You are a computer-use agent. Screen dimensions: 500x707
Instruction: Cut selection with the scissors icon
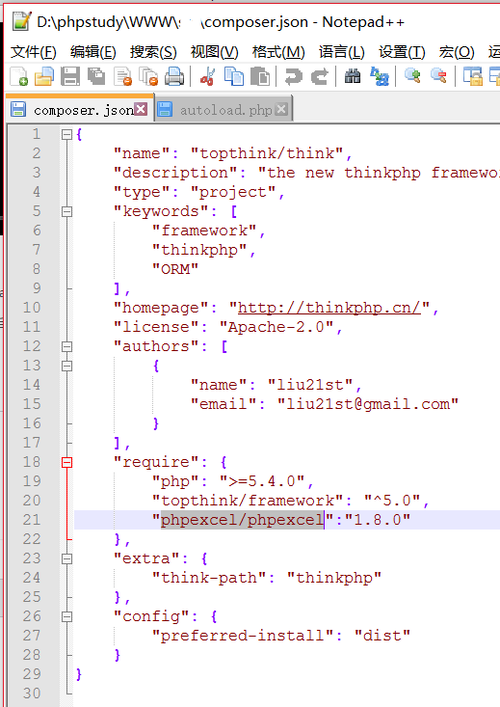point(207,76)
